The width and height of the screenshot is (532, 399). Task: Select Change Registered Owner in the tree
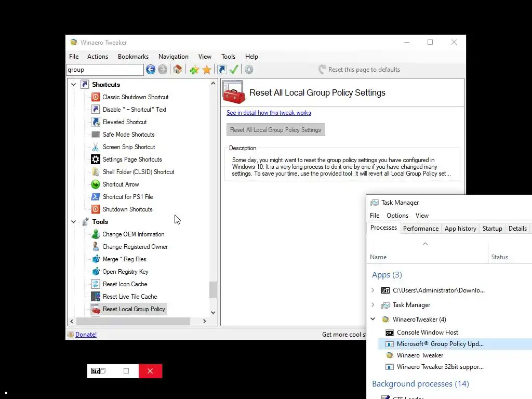[x=135, y=247]
